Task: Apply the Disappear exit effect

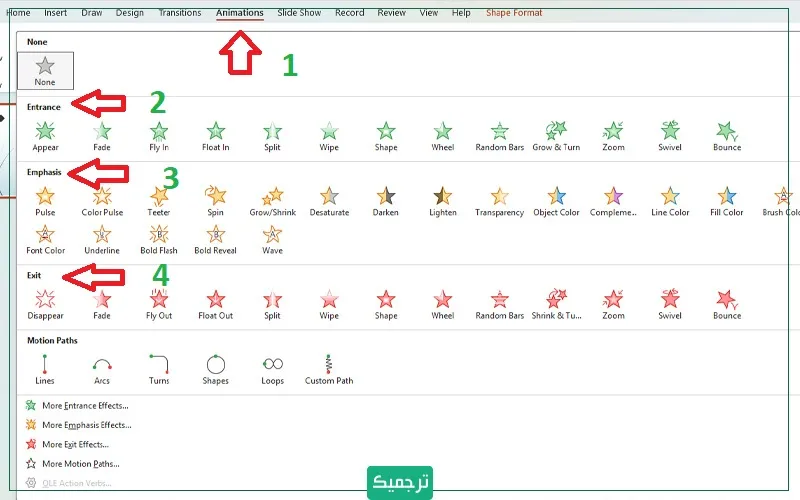Action: point(45,304)
